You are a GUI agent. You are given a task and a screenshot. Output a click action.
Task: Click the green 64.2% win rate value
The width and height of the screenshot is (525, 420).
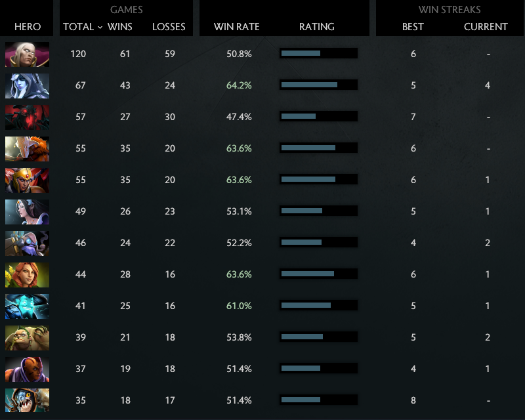point(238,85)
